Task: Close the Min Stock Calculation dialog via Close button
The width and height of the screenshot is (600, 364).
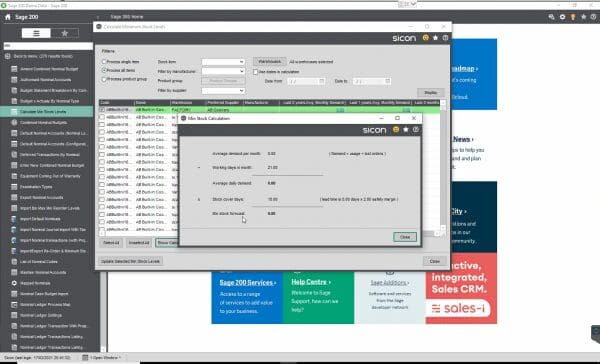Action: [x=405, y=237]
